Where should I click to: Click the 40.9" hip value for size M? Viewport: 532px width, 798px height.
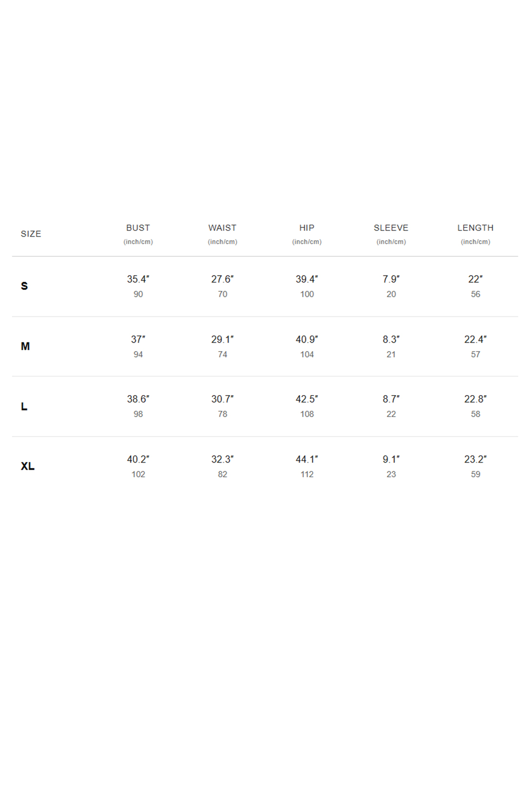click(307, 339)
